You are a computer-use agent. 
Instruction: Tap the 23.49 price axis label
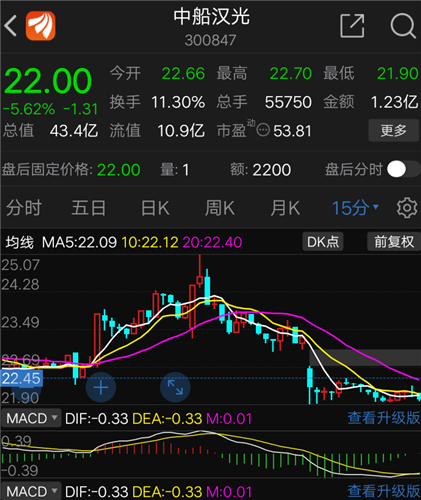[x=20, y=322]
